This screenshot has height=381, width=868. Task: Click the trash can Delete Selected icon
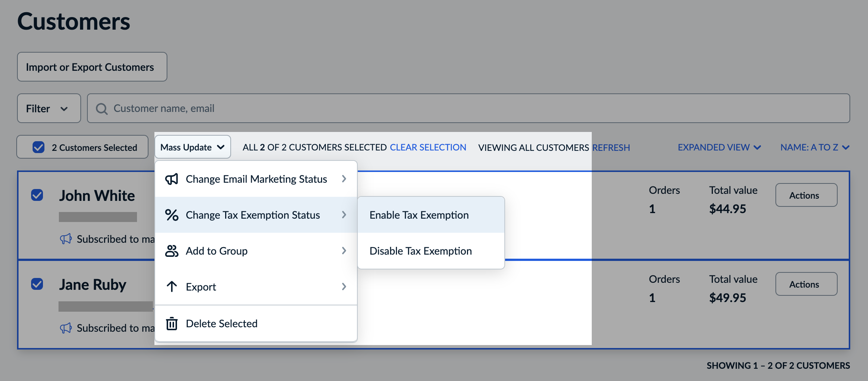[171, 324]
